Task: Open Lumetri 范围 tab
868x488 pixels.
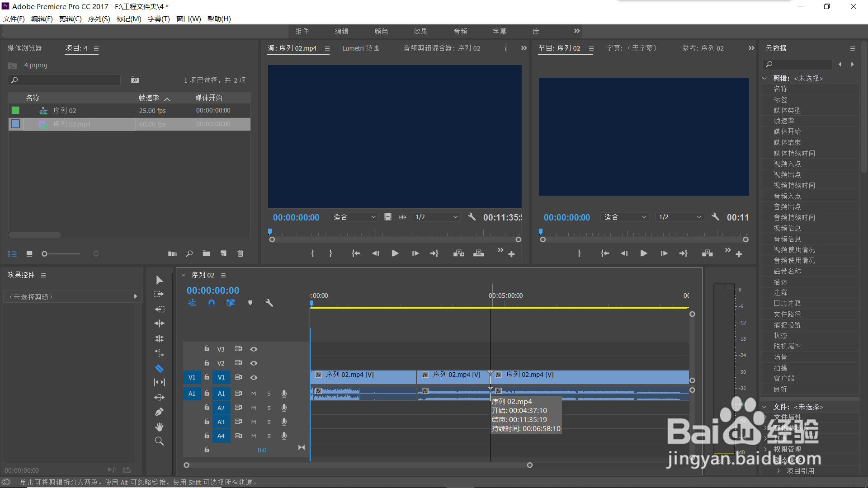Action: (x=361, y=48)
